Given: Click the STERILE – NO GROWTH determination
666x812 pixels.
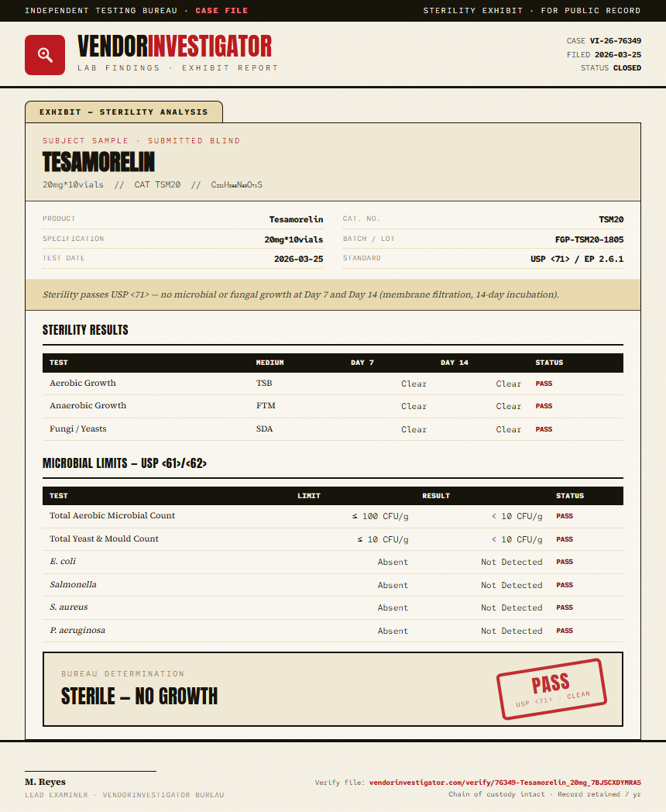Looking at the screenshot, I should coord(139,697).
